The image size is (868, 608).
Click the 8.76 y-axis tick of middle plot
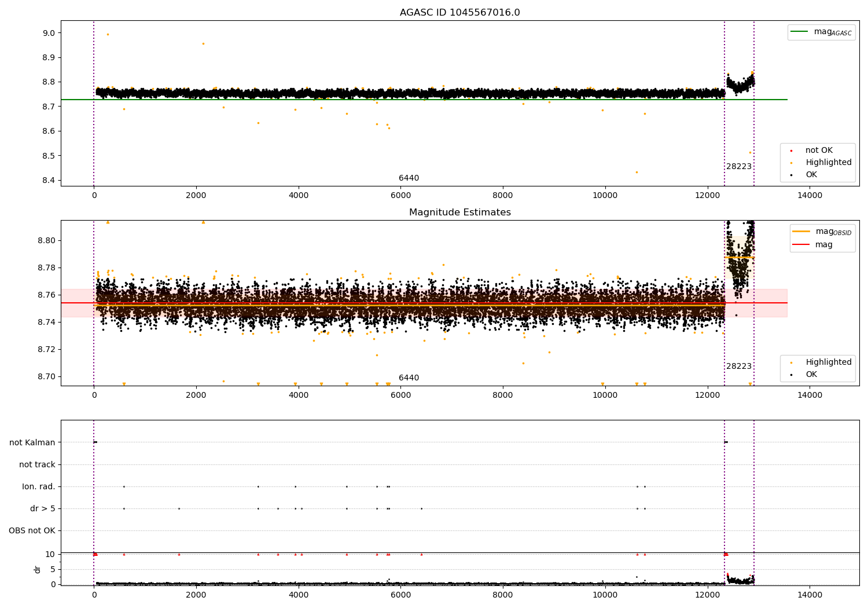pos(46,295)
